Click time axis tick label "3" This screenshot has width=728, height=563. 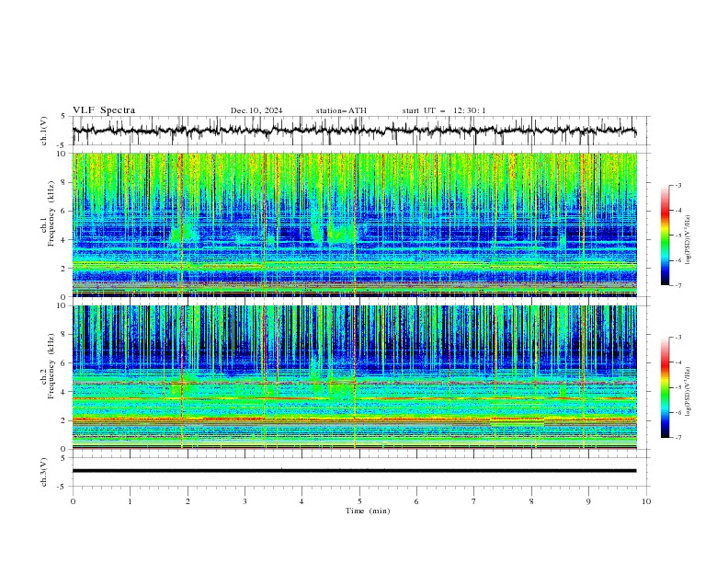coord(245,501)
